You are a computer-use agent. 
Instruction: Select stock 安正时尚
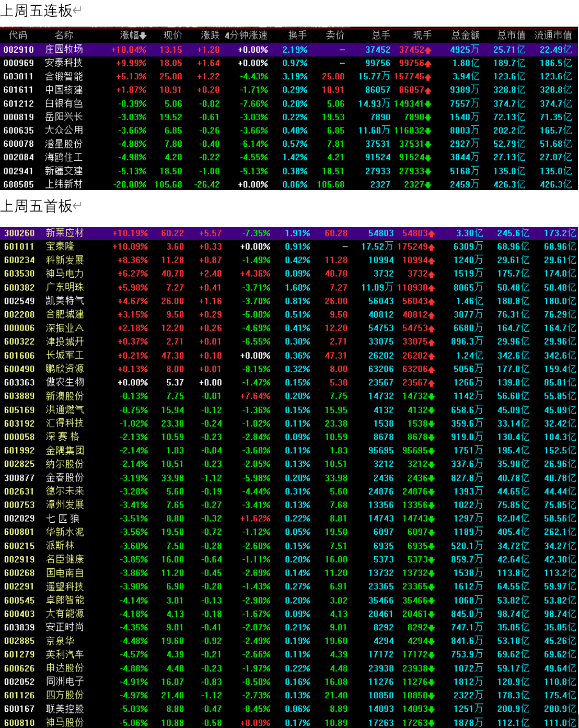[65, 627]
